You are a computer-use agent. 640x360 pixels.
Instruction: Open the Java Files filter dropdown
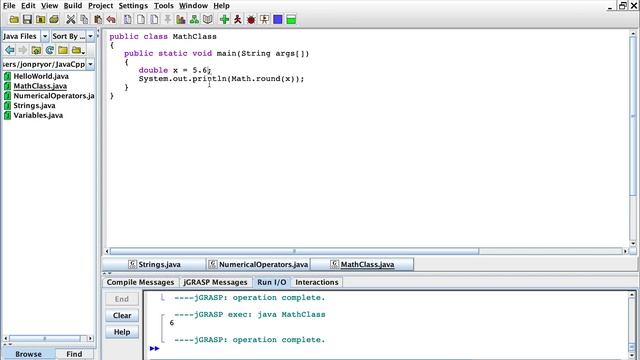click(44, 36)
